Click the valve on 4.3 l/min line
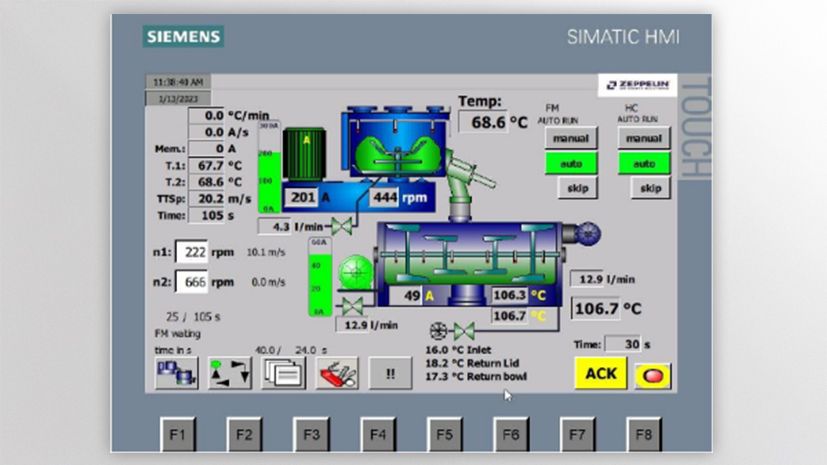Viewport: 827px width, 465px height. tap(342, 227)
